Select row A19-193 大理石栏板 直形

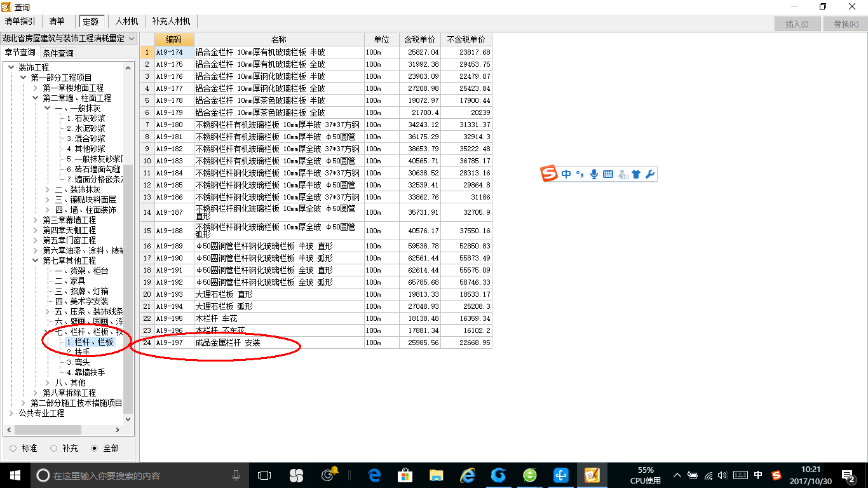coord(316,294)
